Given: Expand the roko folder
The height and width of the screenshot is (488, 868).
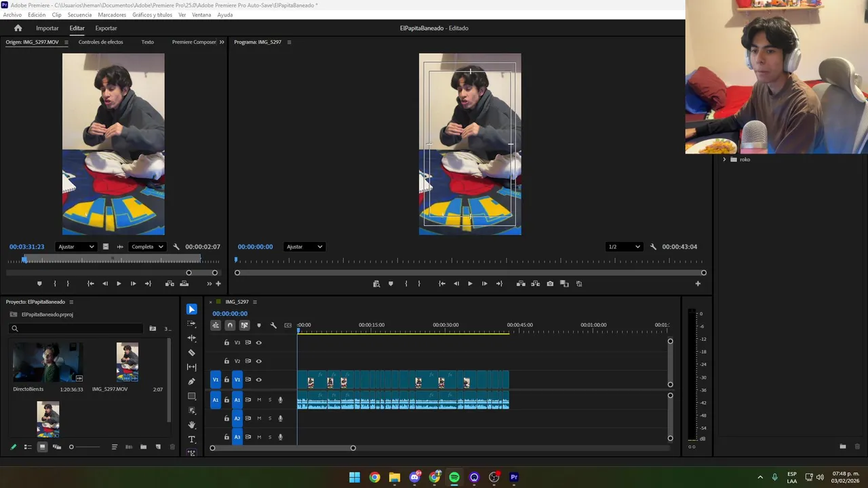Looking at the screenshot, I should point(724,159).
